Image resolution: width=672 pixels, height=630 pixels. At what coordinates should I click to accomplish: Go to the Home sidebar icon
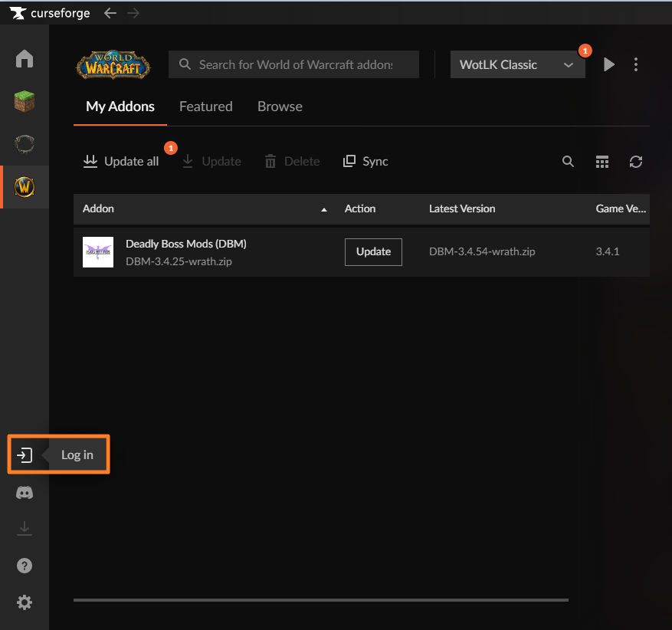[25, 59]
